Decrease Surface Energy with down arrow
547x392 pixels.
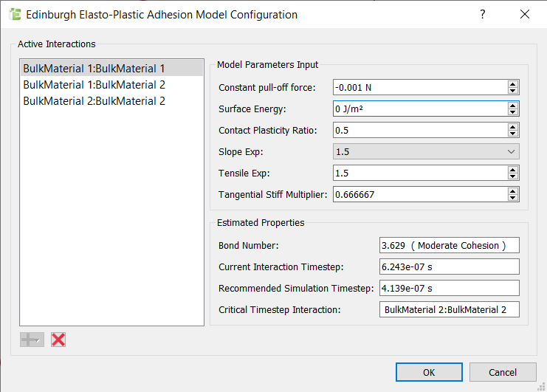[513, 112]
